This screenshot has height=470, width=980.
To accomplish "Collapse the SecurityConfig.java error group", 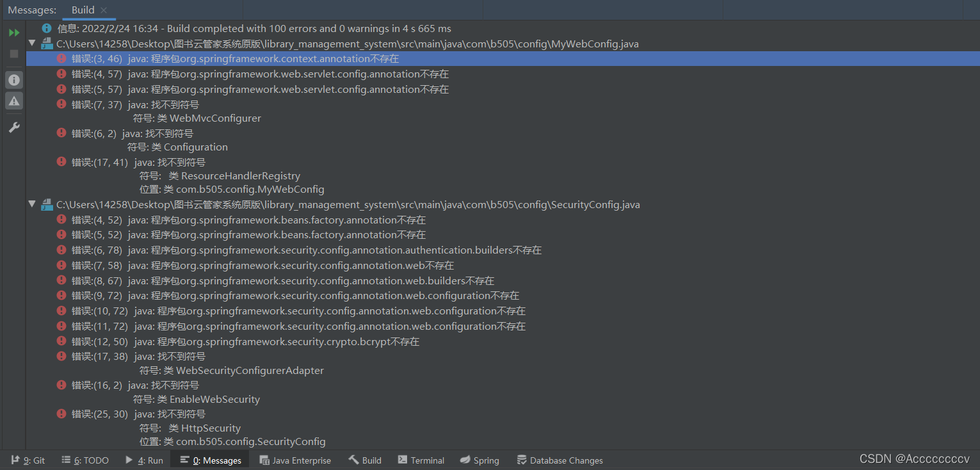I will tap(32, 204).
